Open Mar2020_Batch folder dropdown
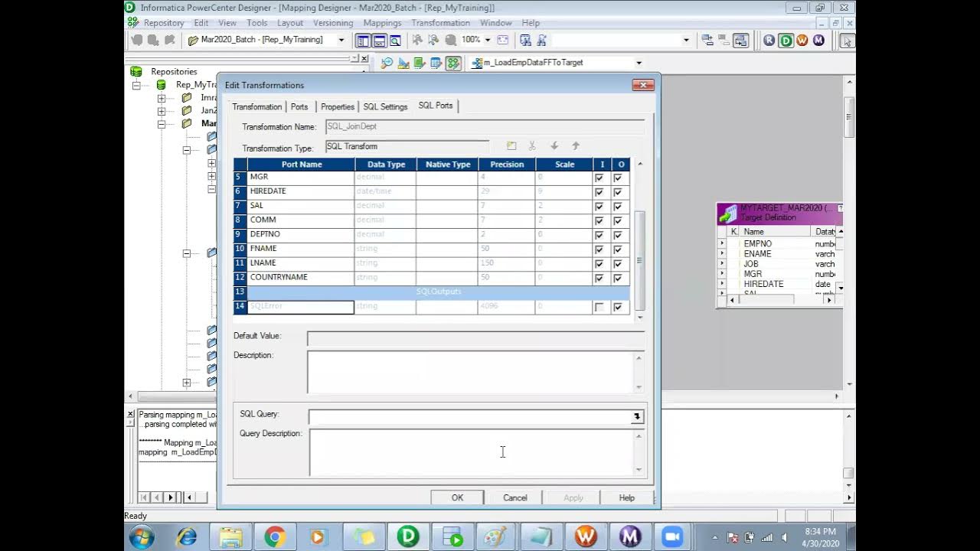Viewport: 980px width, 551px height. click(x=341, y=40)
